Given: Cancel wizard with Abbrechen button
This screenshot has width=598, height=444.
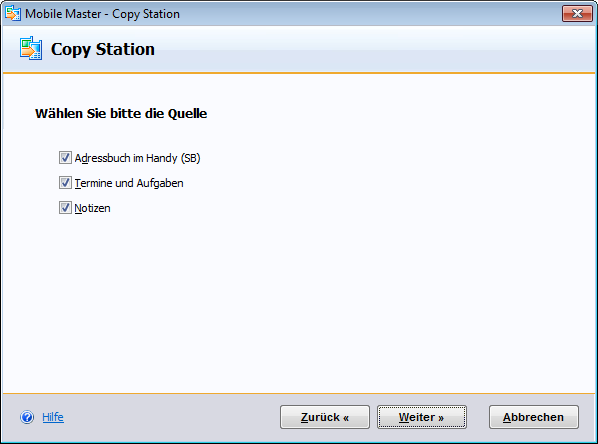Looking at the screenshot, I should point(534,417).
